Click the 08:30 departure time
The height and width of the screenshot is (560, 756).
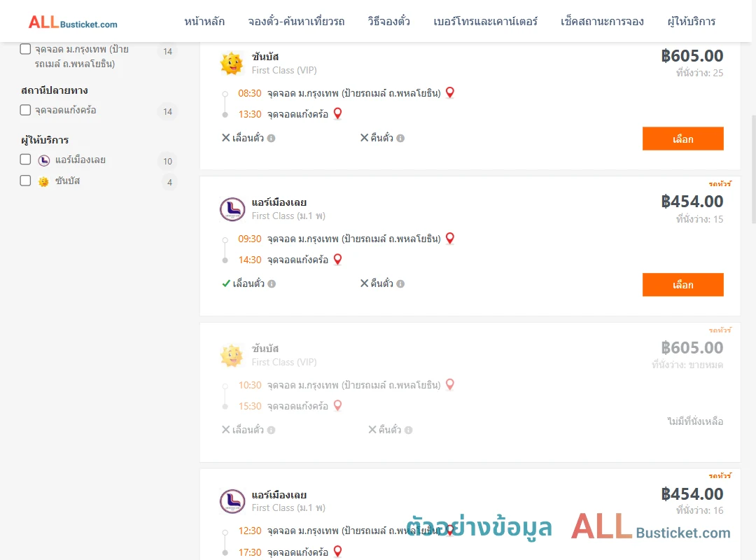(250, 94)
